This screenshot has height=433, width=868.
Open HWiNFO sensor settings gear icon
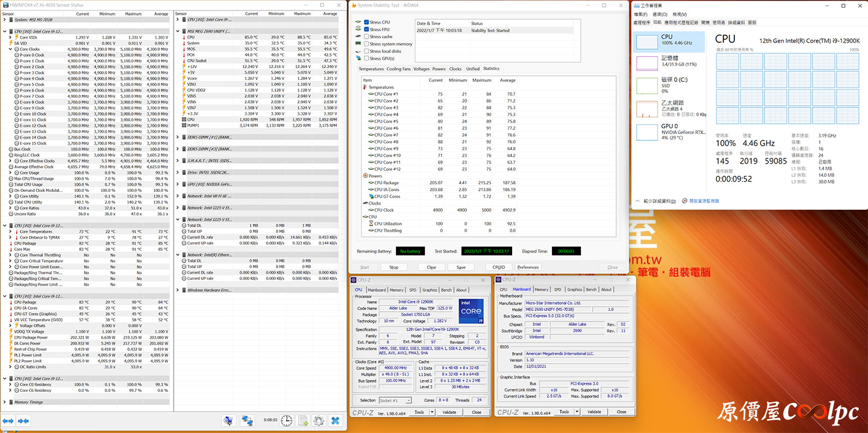(318, 421)
